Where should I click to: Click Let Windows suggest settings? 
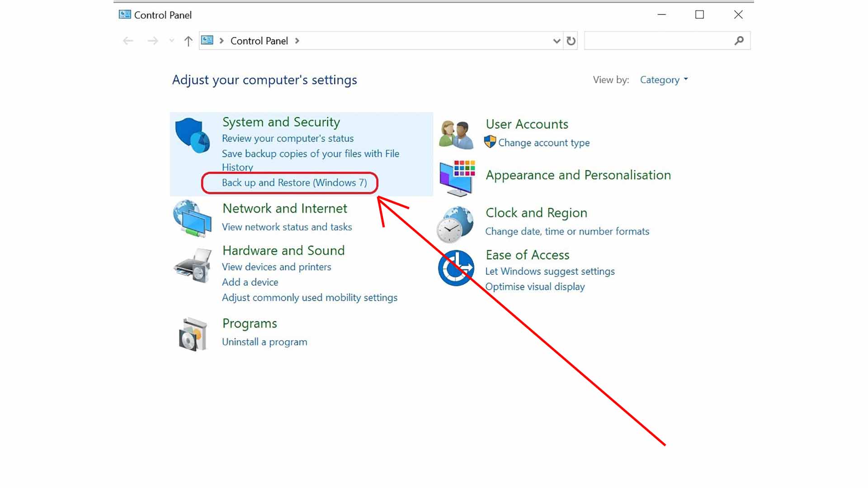pyautogui.click(x=550, y=271)
